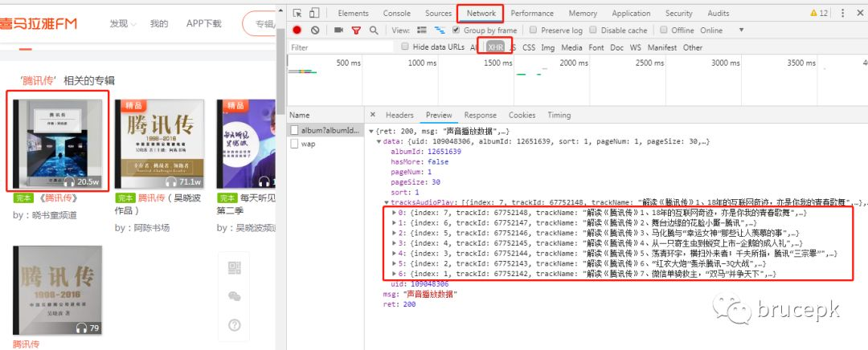This screenshot has width=868, height=350.
Task: Switch to the Console tab
Action: pos(397,14)
